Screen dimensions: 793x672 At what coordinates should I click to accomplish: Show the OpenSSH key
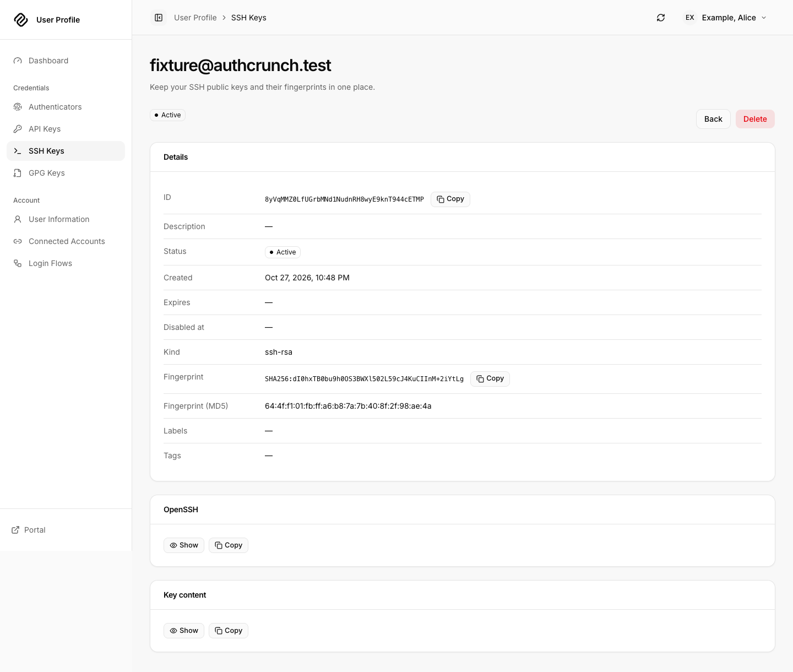tap(184, 545)
